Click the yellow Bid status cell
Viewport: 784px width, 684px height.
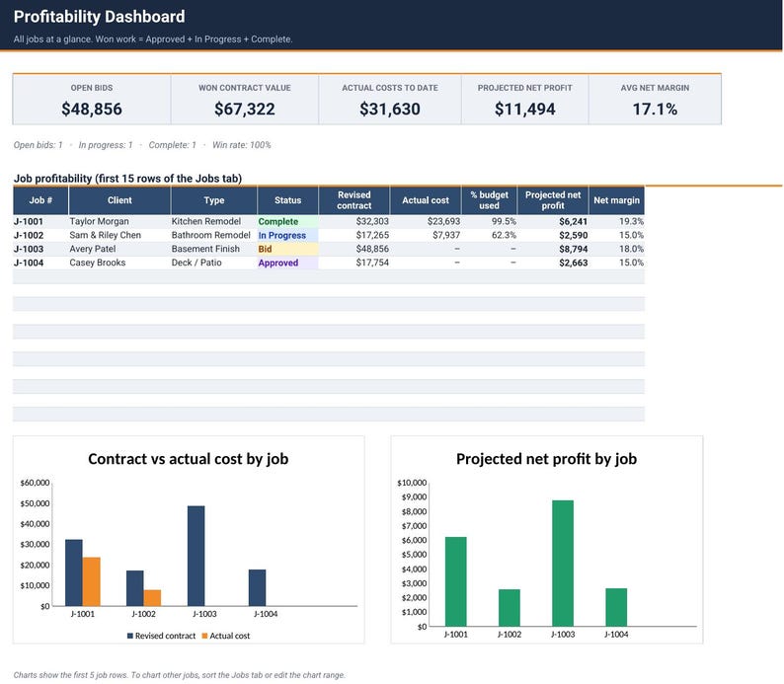(287, 249)
